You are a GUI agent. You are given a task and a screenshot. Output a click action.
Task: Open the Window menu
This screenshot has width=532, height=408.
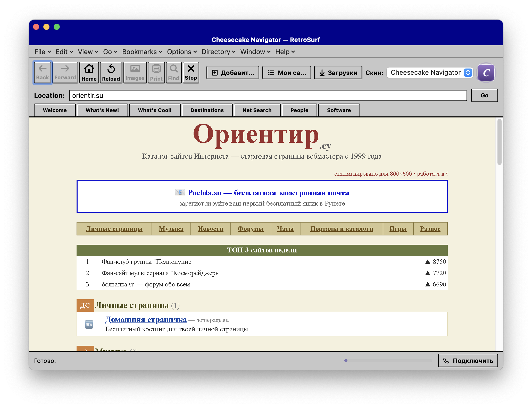pos(255,52)
